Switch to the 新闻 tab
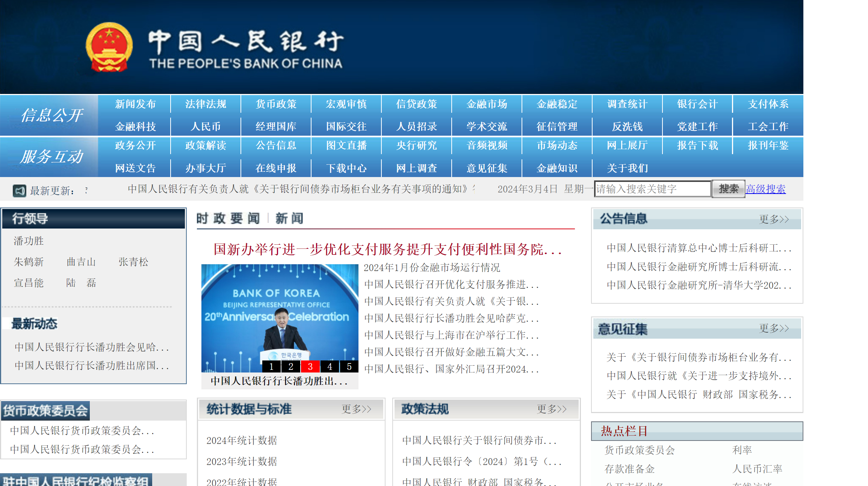This screenshot has height=486, width=868. 289,218
